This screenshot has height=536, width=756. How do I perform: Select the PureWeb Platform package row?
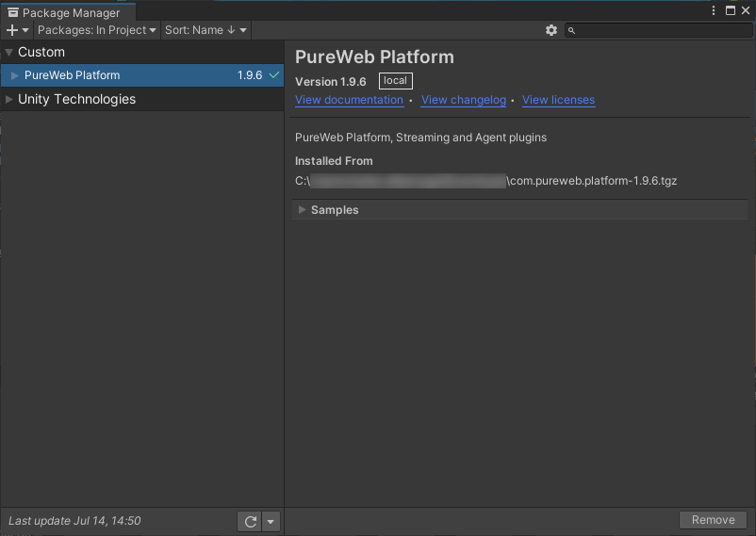(x=142, y=75)
